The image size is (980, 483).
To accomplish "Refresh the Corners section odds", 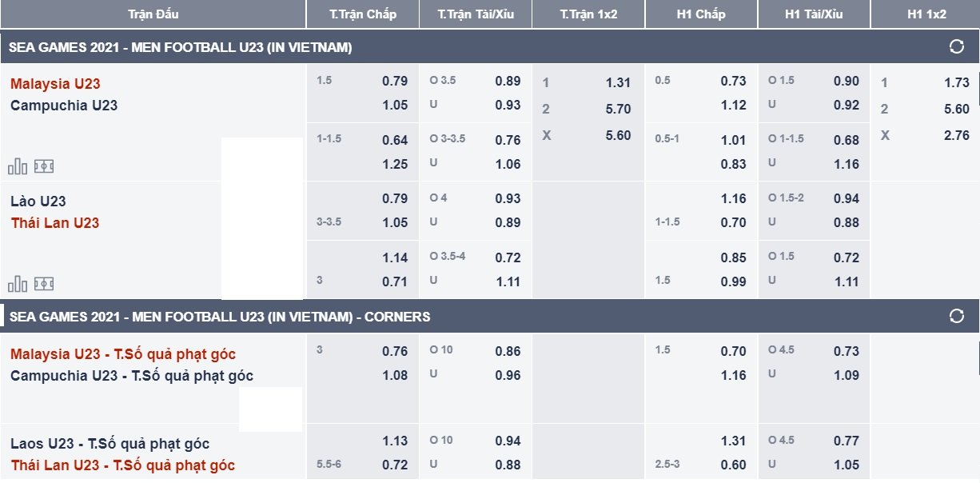I will point(956,317).
